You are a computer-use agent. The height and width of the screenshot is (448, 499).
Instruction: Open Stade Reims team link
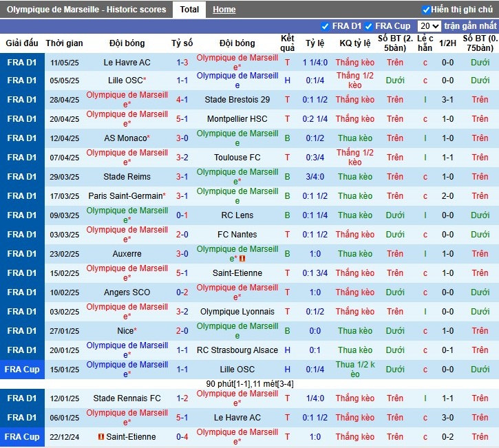[127, 177]
